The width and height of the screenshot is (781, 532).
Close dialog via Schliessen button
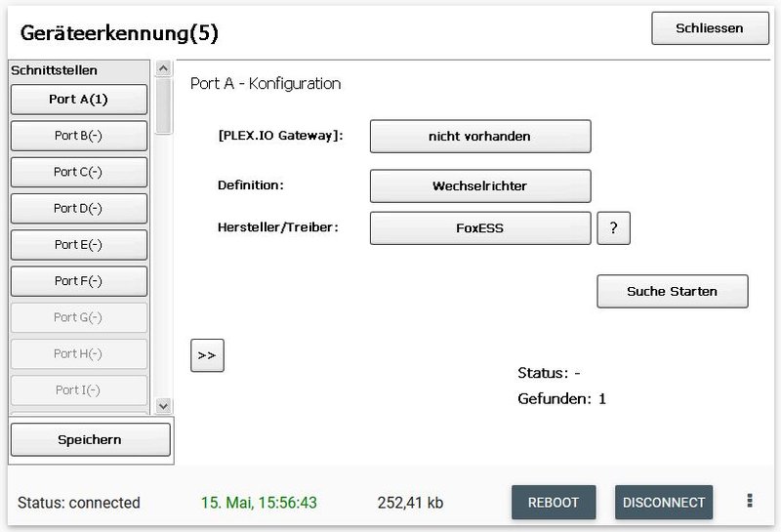pyautogui.click(x=709, y=28)
